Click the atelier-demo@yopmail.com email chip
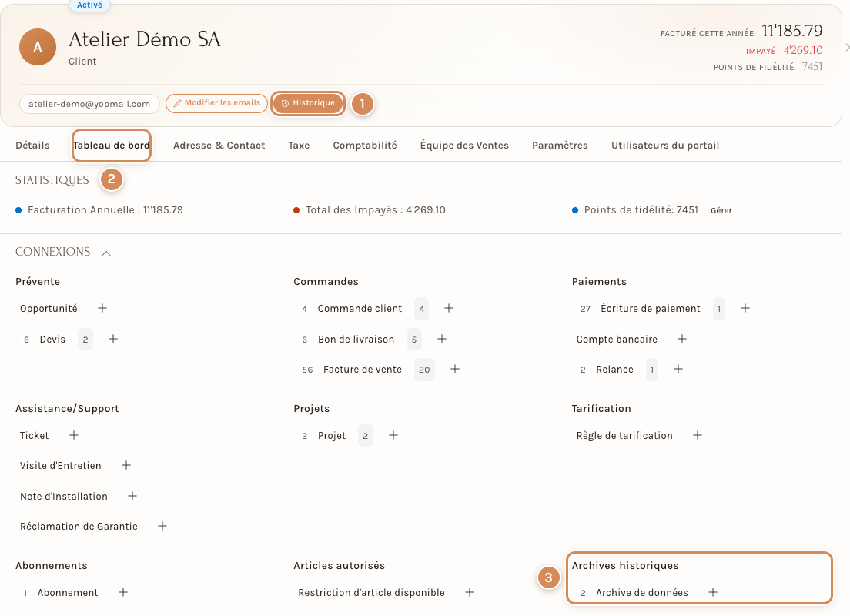Image resolution: width=850 pixels, height=616 pixels. [89, 104]
